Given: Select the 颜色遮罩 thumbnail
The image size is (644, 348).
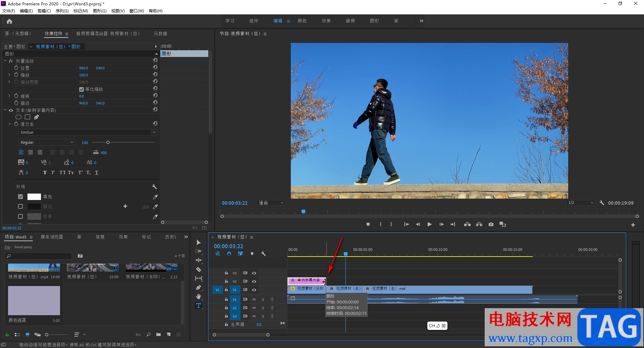Looking at the screenshot, I should pos(34,300).
